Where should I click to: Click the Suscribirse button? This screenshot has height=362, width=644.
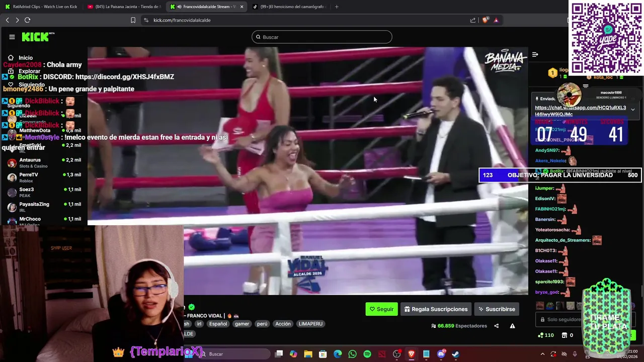(x=497, y=309)
